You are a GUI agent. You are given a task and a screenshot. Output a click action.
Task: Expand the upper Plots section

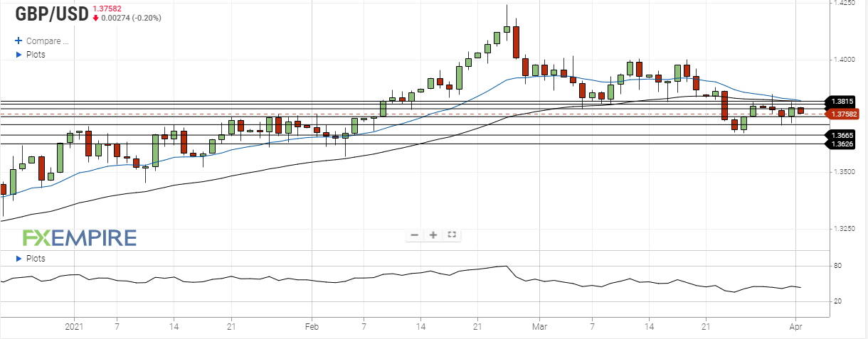(x=30, y=55)
